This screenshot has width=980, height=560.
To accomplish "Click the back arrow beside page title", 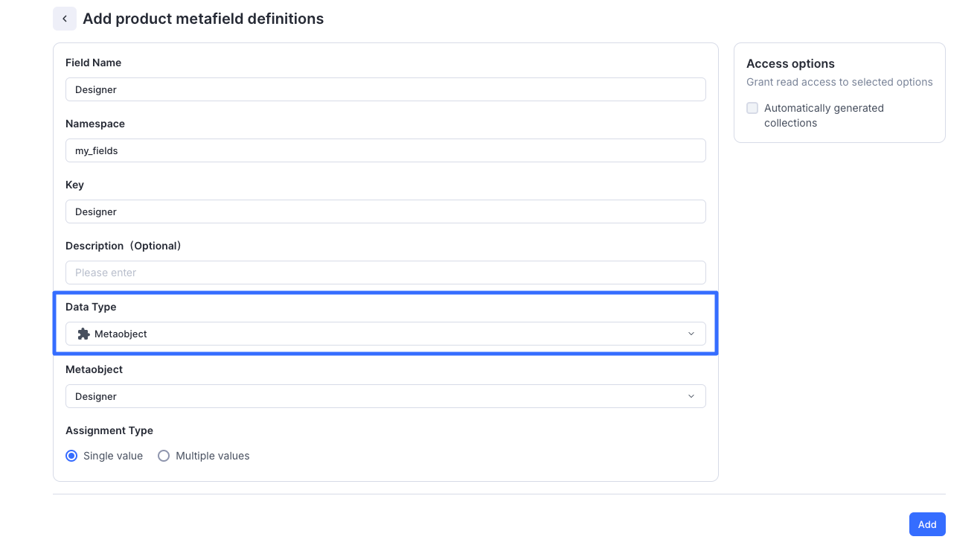I will tap(65, 19).
